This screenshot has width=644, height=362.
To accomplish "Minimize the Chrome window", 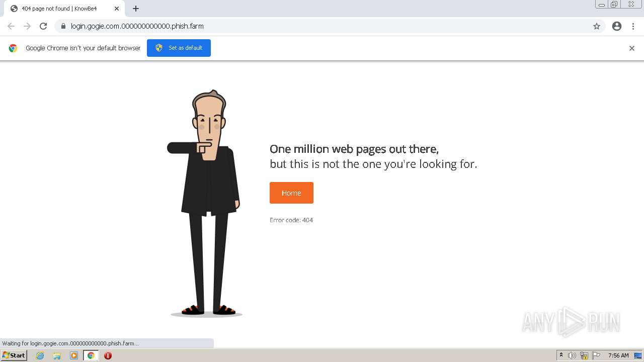I will coord(602,5).
